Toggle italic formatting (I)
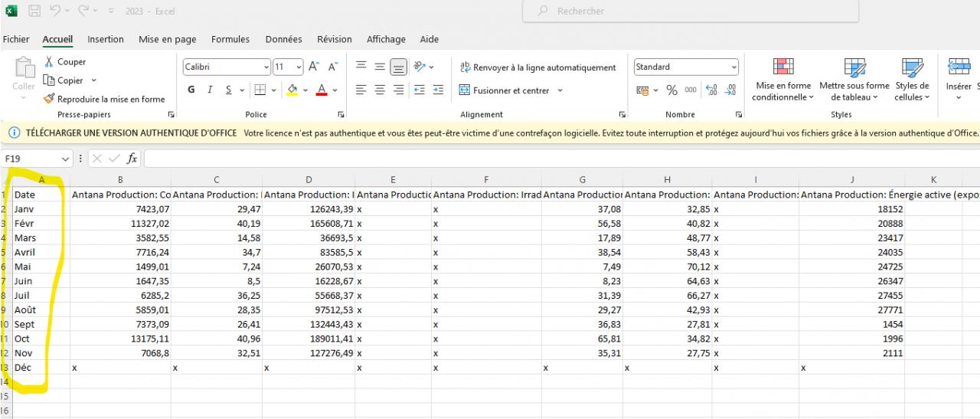The image size is (980, 419). click(210, 90)
